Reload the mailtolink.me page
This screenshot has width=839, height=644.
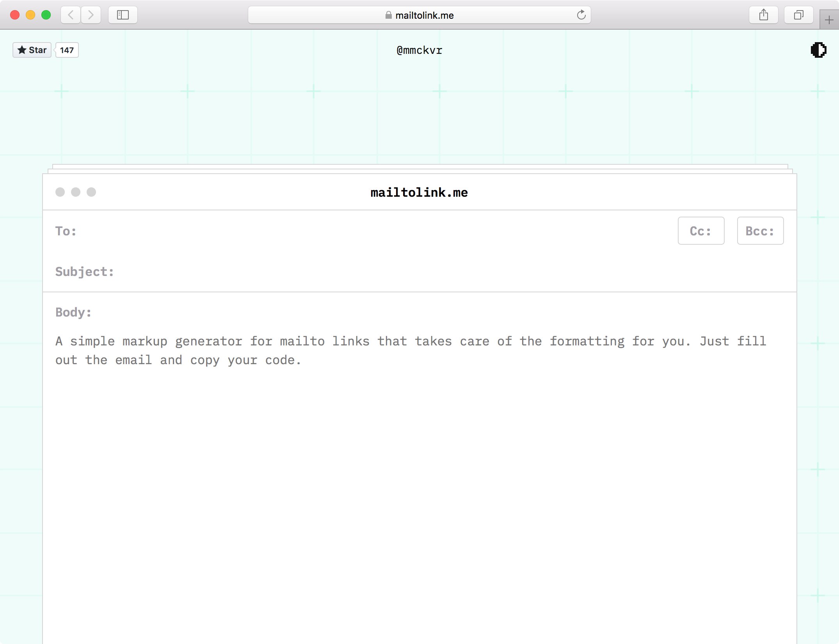[581, 15]
